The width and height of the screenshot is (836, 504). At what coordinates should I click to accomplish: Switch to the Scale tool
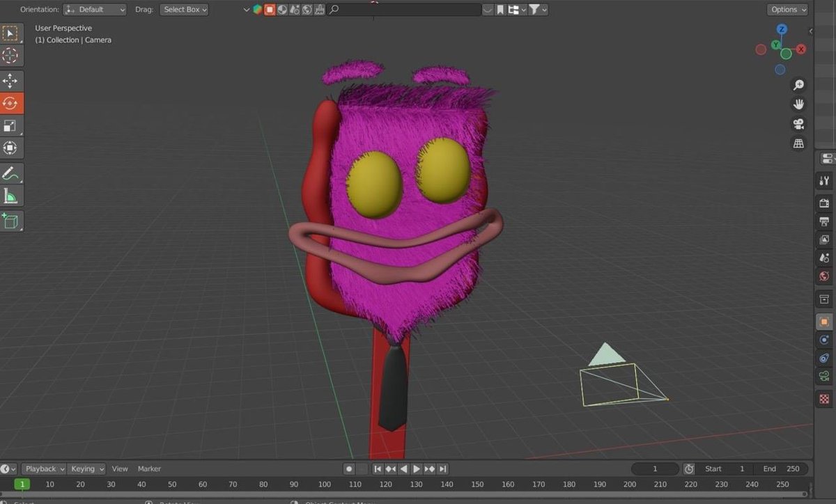pyautogui.click(x=10, y=125)
